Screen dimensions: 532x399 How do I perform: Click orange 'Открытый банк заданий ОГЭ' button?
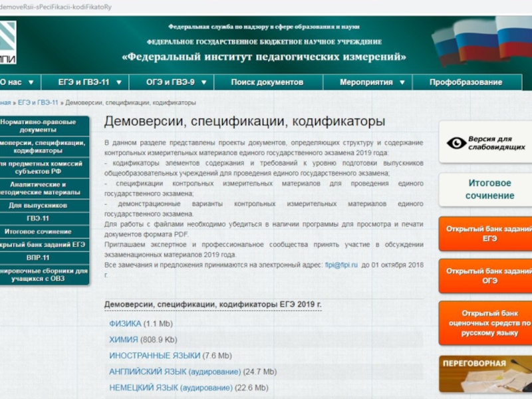[x=485, y=276]
